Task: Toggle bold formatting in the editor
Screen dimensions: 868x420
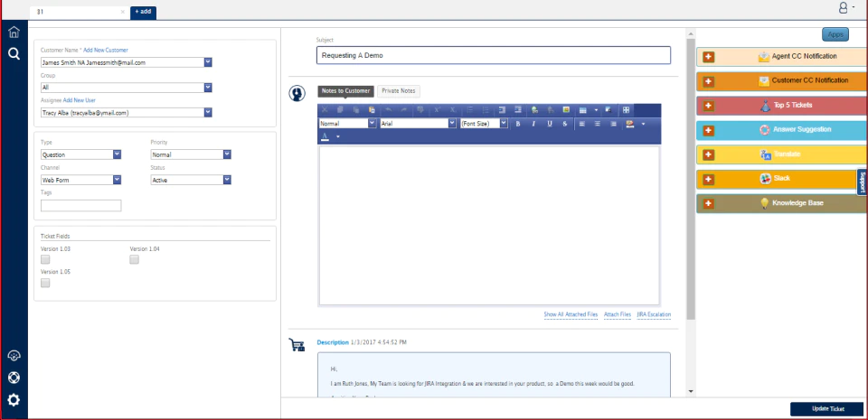Action: pyautogui.click(x=518, y=124)
